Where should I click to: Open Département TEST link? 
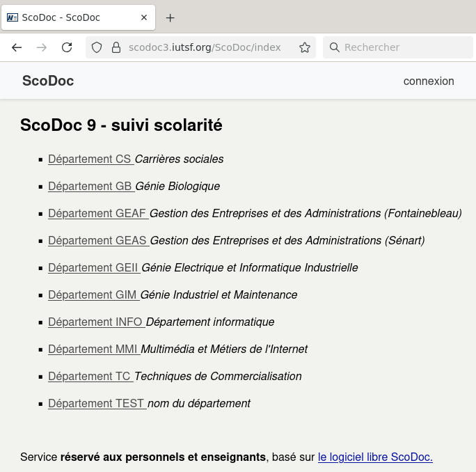[x=97, y=404]
